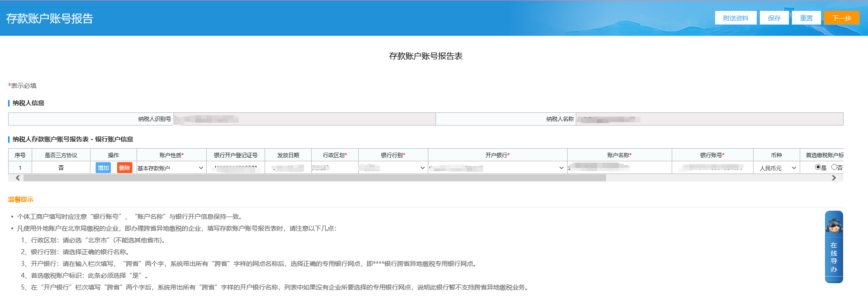Screen dimensions: 868x304
Task: Click the 账户名称 input field
Action: click(619, 168)
